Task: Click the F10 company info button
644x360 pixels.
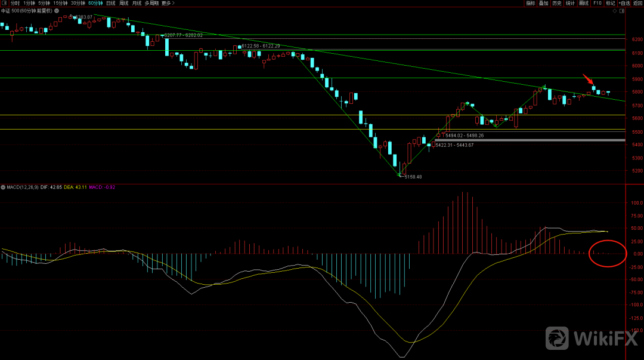Action: [597, 3]
